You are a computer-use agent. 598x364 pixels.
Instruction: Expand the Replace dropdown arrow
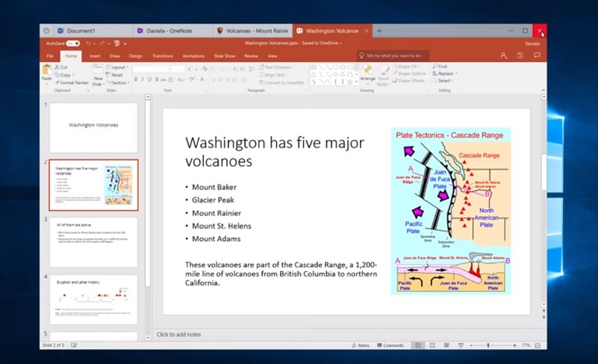pyautogui.click(x=456, y=73)
